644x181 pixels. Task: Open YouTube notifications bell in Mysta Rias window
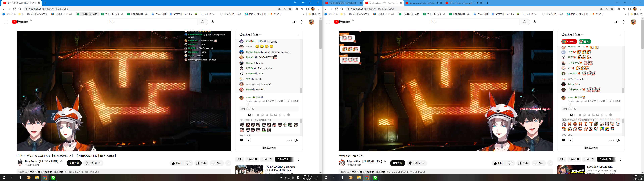click(x=624, y=22)
